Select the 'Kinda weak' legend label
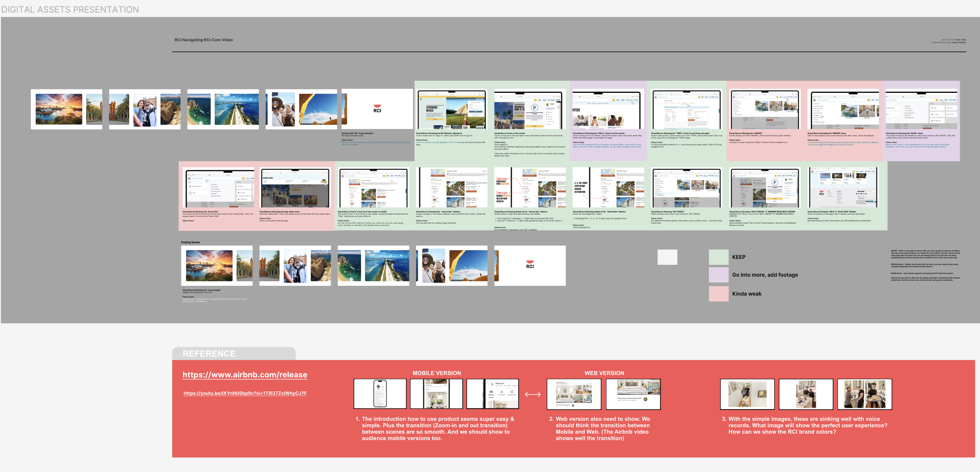This screenshot has width=980, height=472. [746, 294]
